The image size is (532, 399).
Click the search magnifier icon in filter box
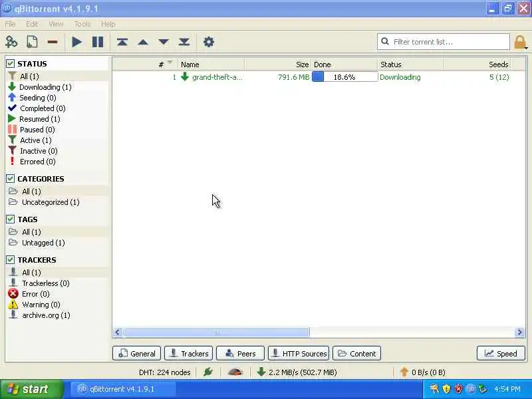tap(385, 41)
